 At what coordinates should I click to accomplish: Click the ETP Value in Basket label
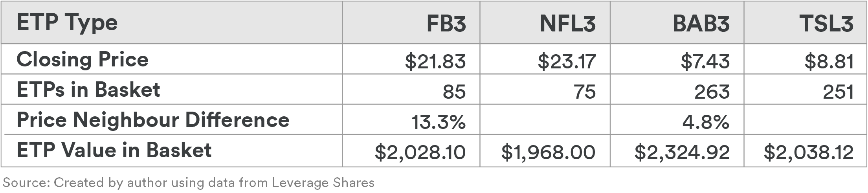[114, 151]
